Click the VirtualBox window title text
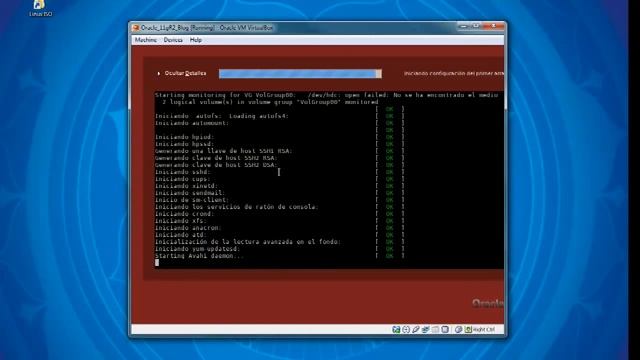 coord(207,28)
